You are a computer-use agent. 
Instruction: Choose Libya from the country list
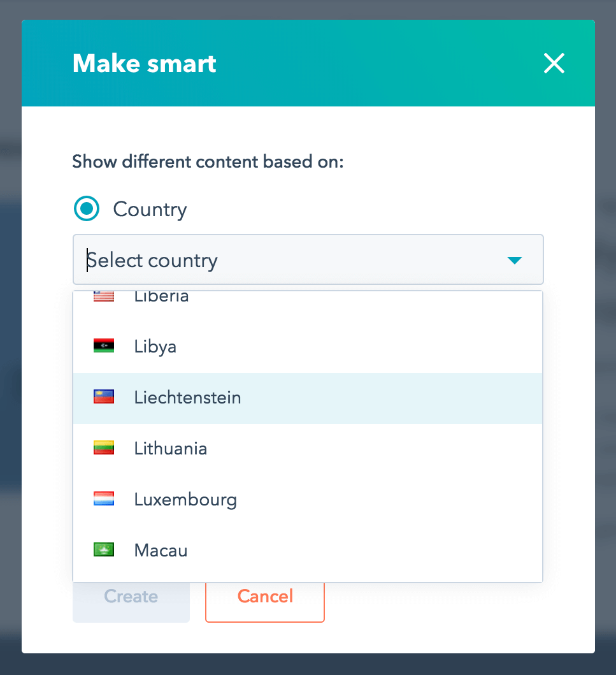coord(155,347)
